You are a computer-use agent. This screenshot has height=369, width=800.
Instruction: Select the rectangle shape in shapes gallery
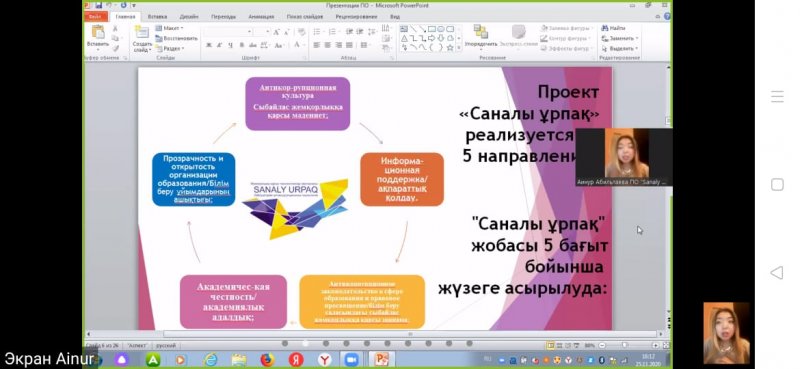click(x=432, y=29)
